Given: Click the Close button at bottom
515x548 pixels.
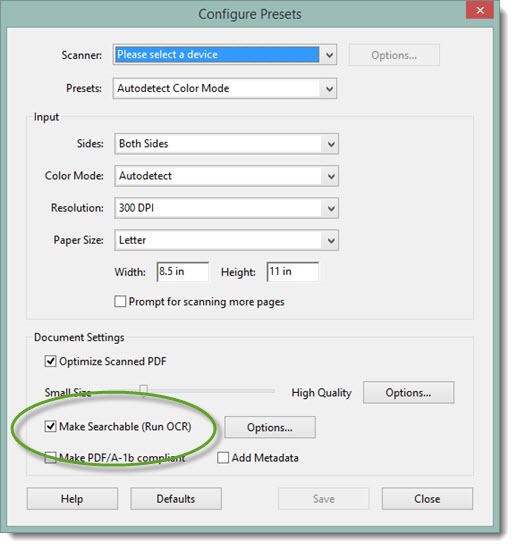Looking at the screenshot, I should [x=427, y=499].
